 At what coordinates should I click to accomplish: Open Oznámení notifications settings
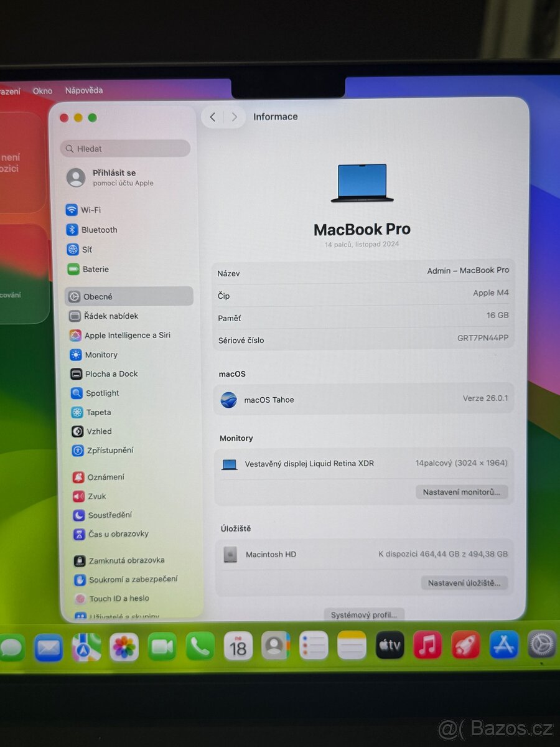tap(99, 477)
